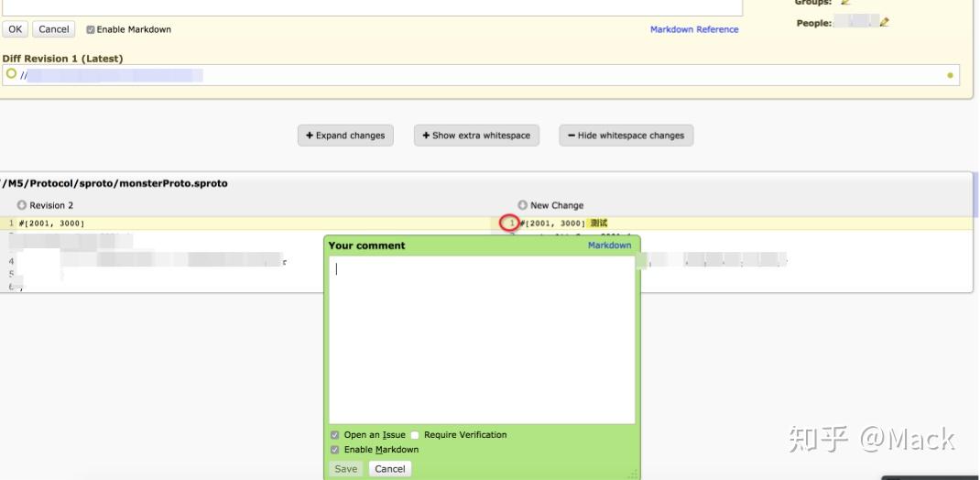Click the circle icon in the Diff Revision field

click(11, 74)
